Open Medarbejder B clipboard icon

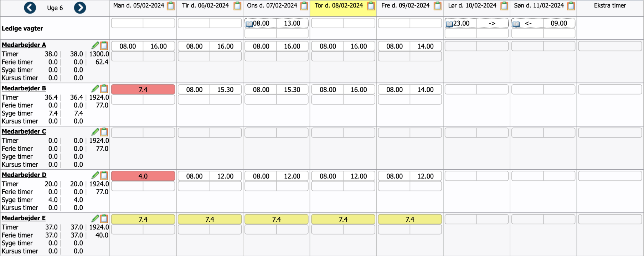click(x=104, y=88)
